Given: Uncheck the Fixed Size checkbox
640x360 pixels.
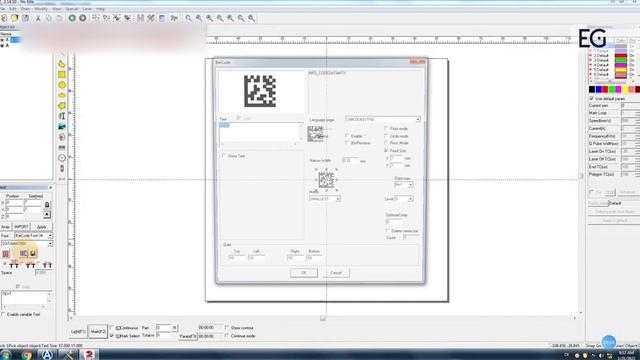Looking at the screenshot, I should click(x=386, y=151).
